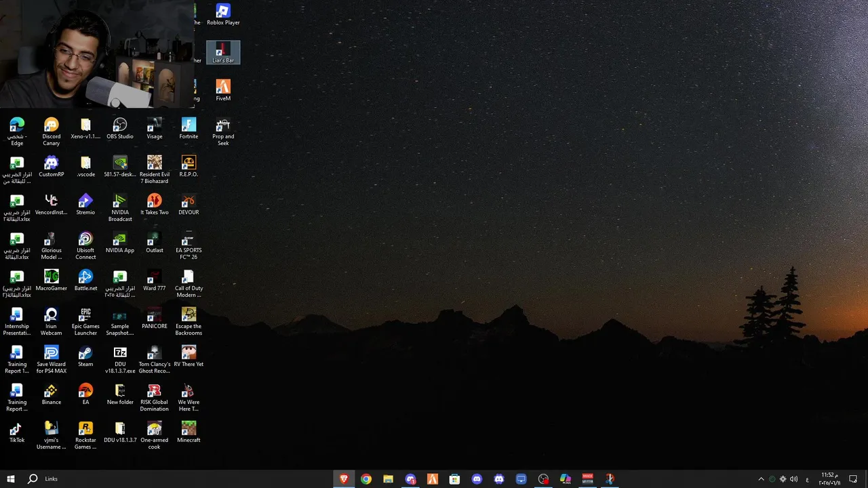Select the Liar's Bar desktop icon
The width and height of the screenshot is (868, 488).
pos(223,53)
